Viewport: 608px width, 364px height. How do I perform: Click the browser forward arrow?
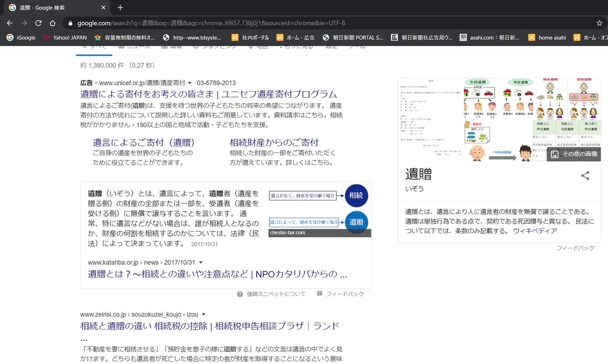pos(24,23)
